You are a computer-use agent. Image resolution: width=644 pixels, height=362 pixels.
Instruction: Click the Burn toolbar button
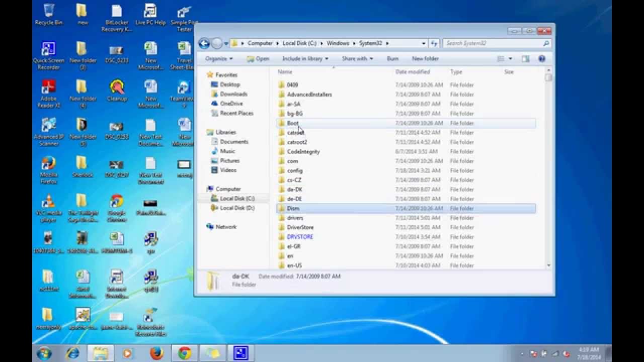(393, 59)
